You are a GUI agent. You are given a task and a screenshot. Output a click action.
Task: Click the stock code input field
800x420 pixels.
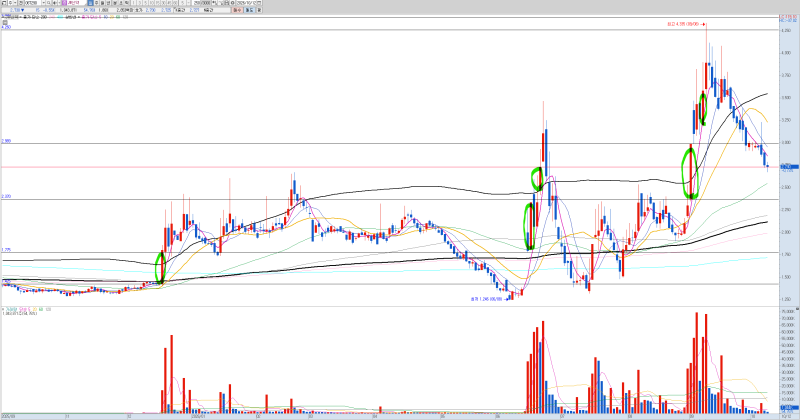tap(33, 3)
